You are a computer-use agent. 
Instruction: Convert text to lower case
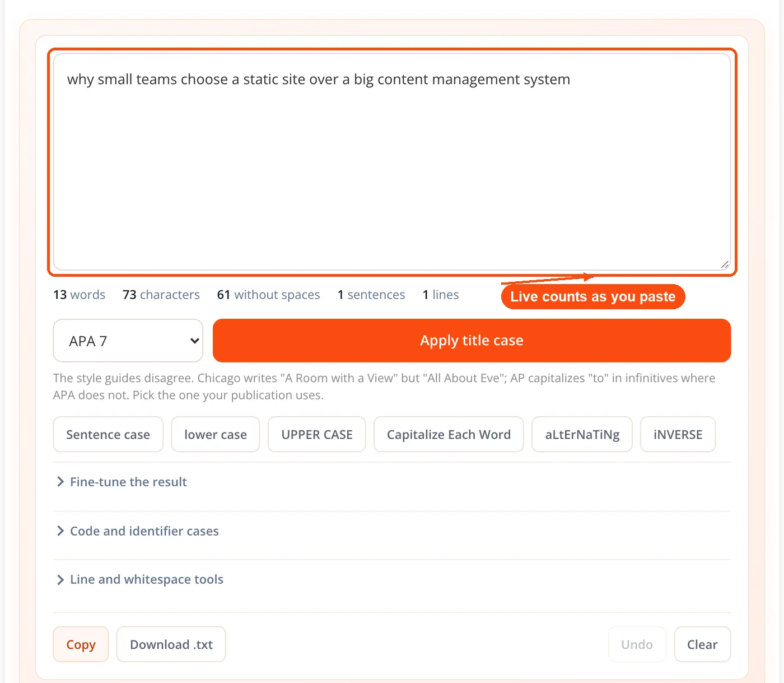tap(216, 434)
